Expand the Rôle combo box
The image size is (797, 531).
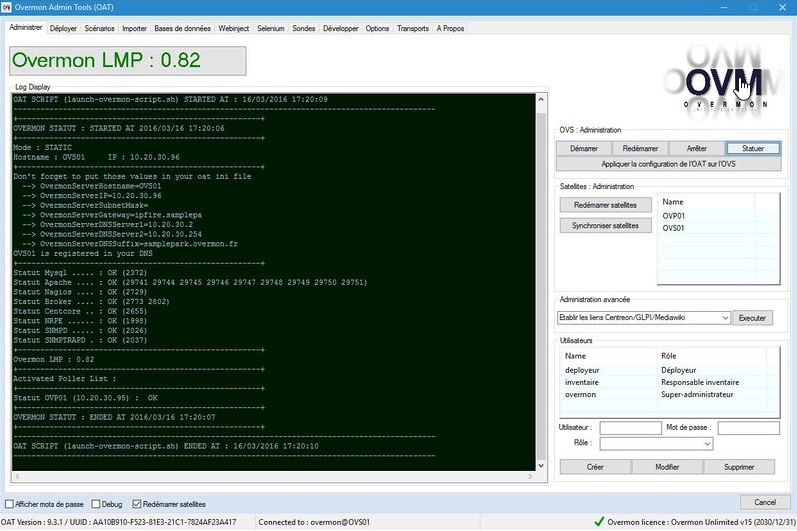706,443
